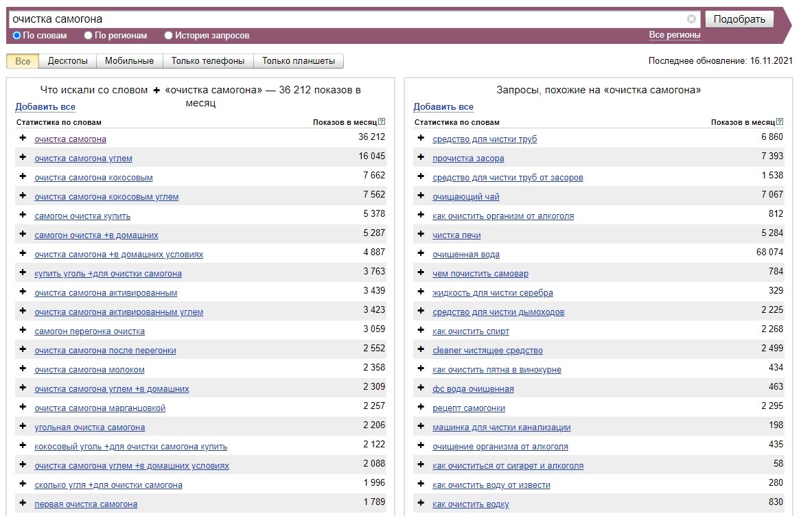
Task: Open help icon next to left 'Показов в месяц'
Action: tap(382, 121)
